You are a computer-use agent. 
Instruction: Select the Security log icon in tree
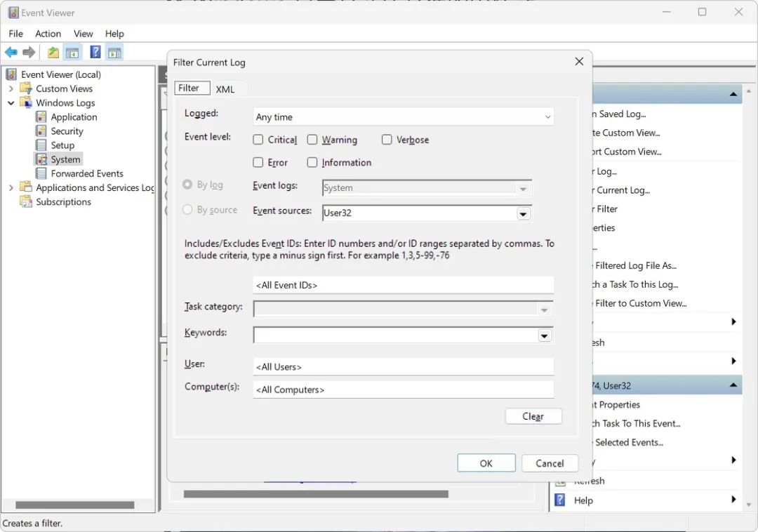coord(41,131)
